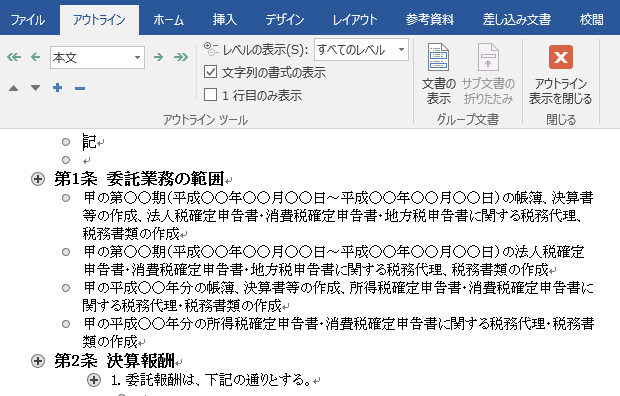
Task: Demote to body text double-right arrow
Action: [181, 57]
